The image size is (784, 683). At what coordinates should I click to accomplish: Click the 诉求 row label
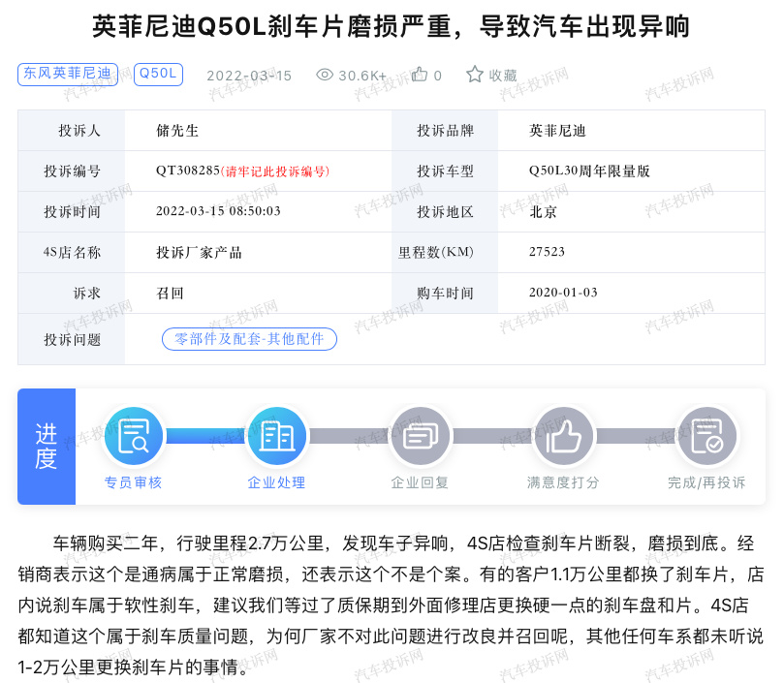[x=87, y=293]
